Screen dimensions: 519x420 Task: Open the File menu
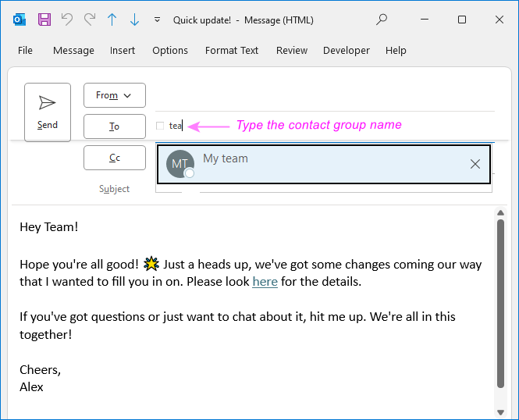[25, 50]
